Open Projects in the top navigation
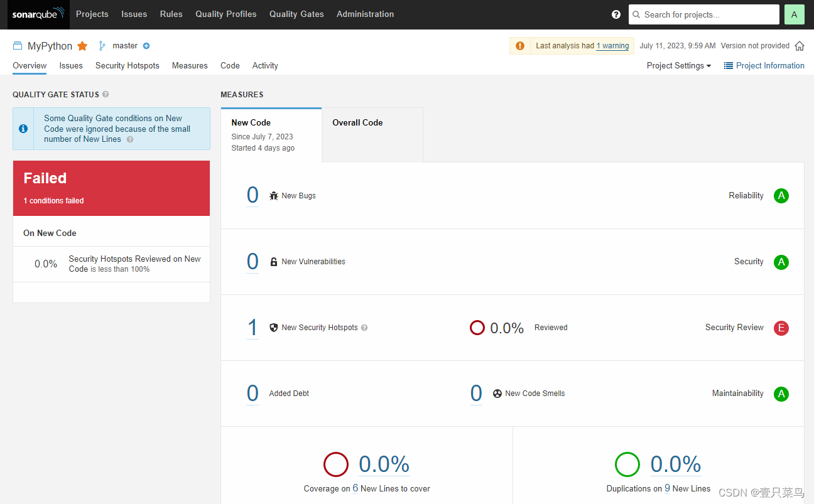The image size is (814, 504). pyautogui.click(x=92, y=14)
